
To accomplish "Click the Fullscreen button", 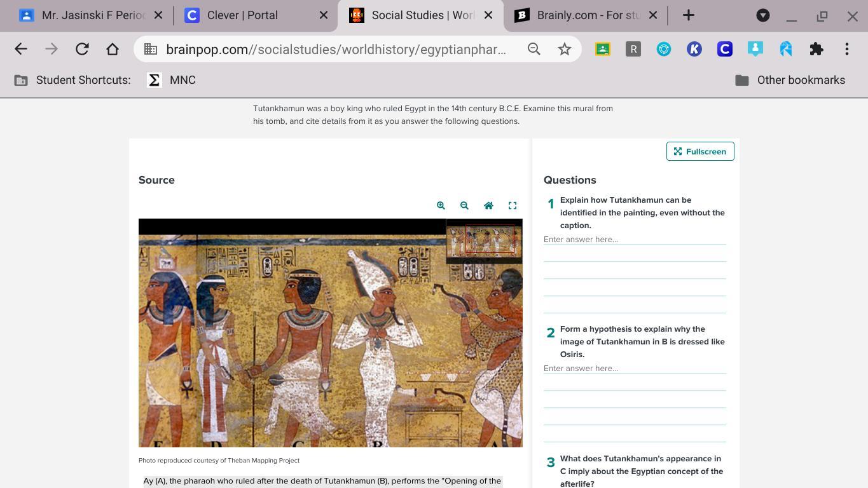I will pyautogui.click(x=699, y=151).
